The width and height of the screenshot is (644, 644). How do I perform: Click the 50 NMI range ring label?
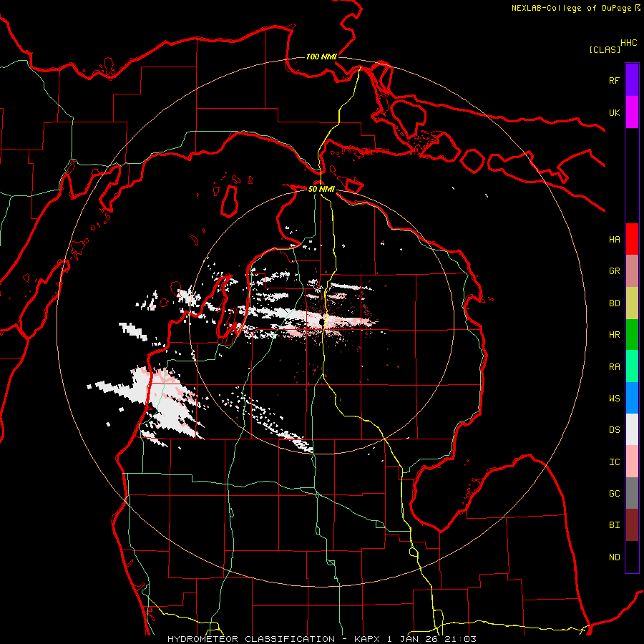(x=321, y=189)
